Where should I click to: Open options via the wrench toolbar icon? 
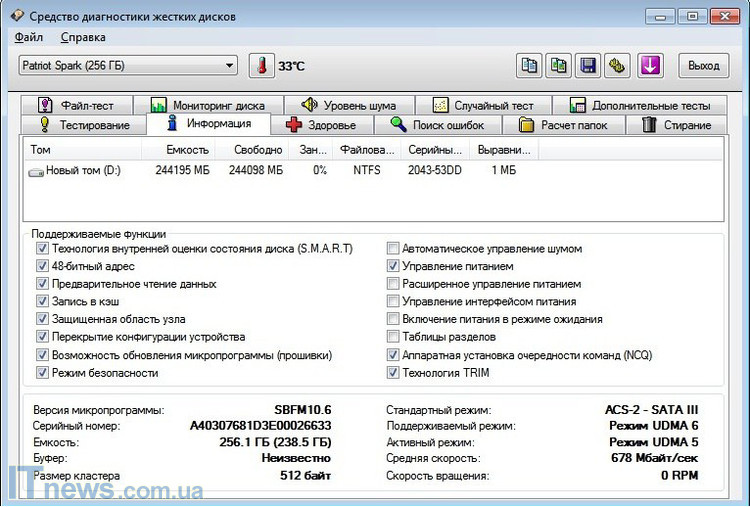click(x=618, y=66)
